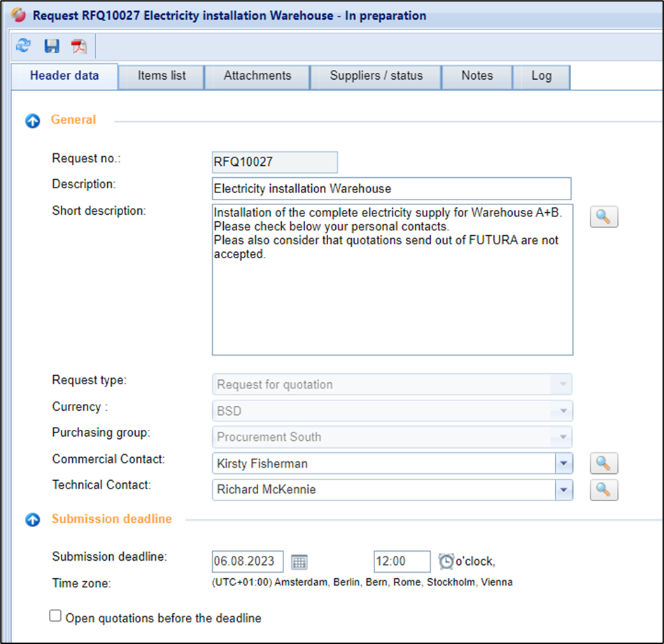This screenshot has height=644, width=664.
Task: Enable Open quotations before the deadline
Action: (x=55, y=616)
